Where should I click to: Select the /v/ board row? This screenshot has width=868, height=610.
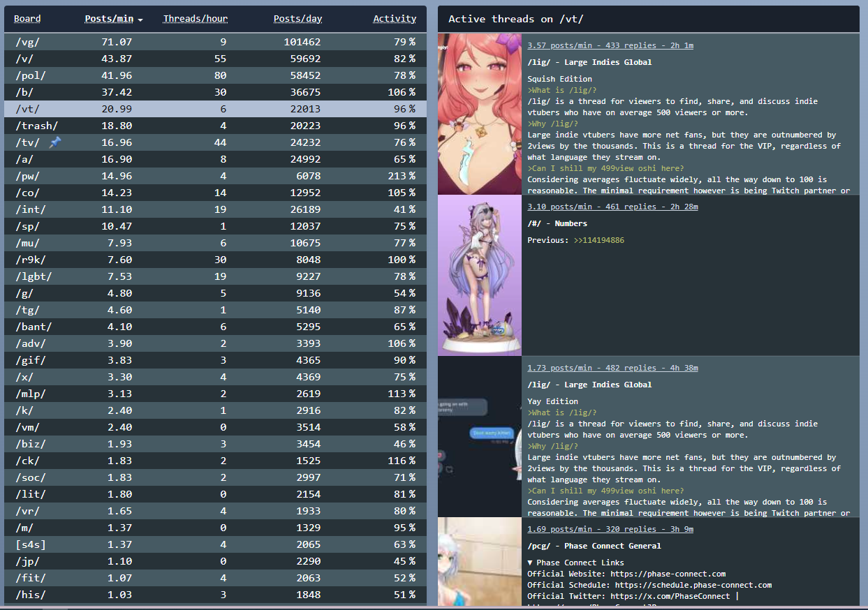[215, 59]
